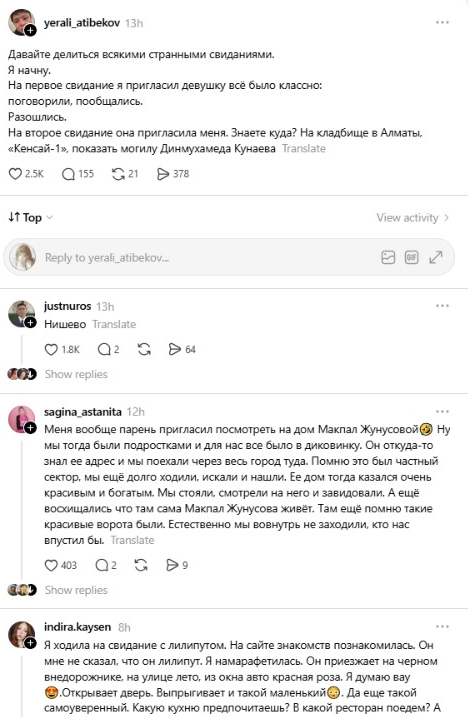Translate justnuros's comment
The width and height of the screenshot is (468, 717).
pyautogui.click(x=114, y=324)
